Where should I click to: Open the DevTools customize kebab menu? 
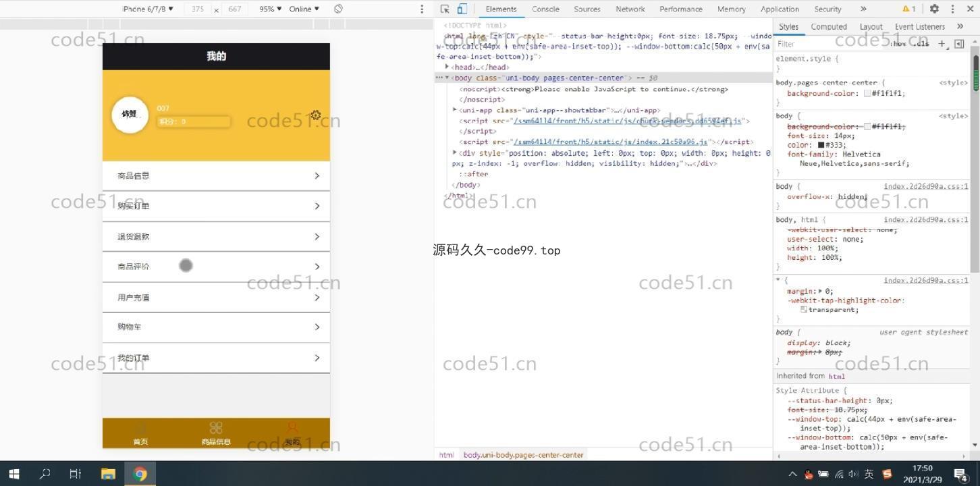pos(952,9)
